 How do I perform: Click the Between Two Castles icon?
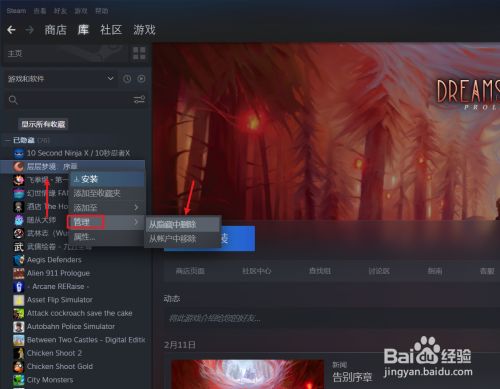[19, 340]
